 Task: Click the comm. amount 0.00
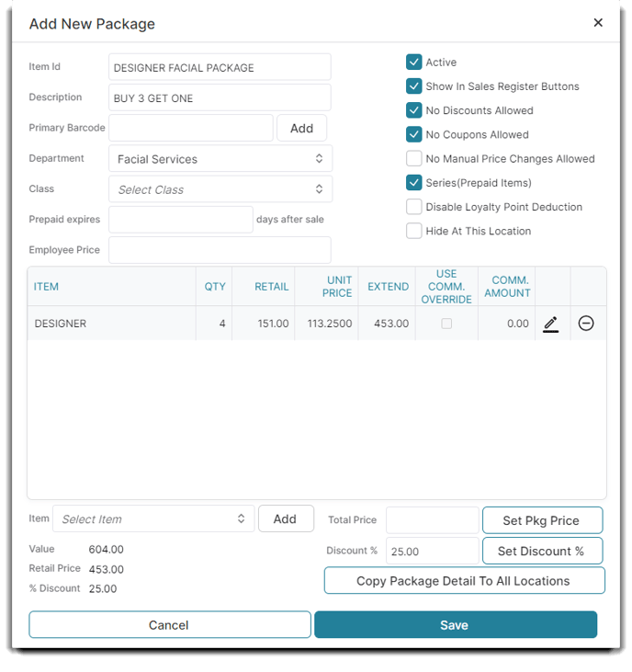pos(518,324)
